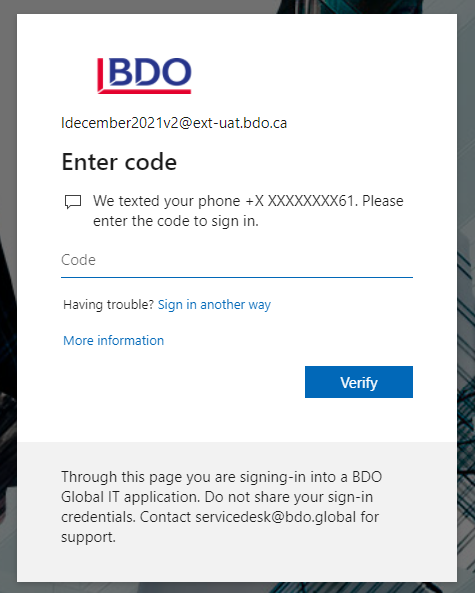This screenshot has width=475, height=593.
Task: Click the empty white space left of the Verify button
Action: click(183, 382)
